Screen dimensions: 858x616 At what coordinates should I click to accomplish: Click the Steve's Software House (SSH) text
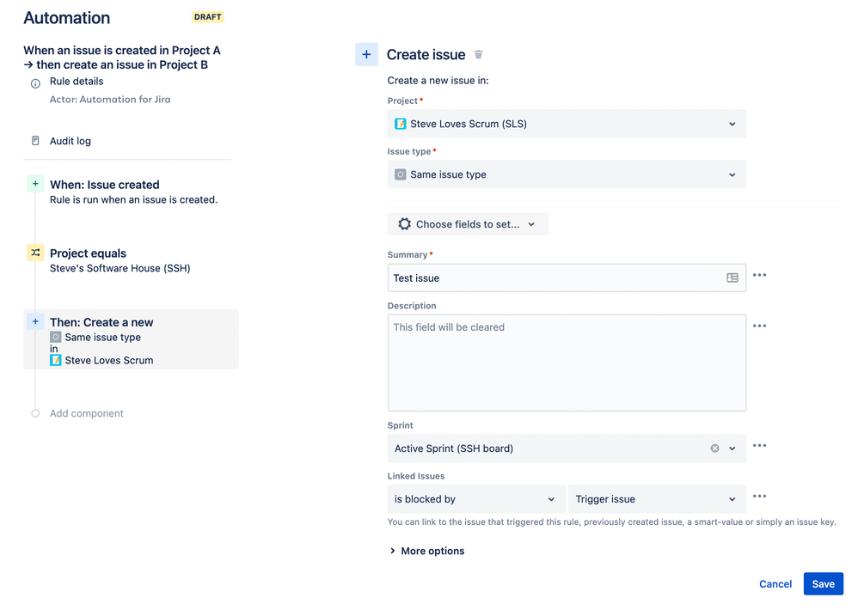pos(120,268)
